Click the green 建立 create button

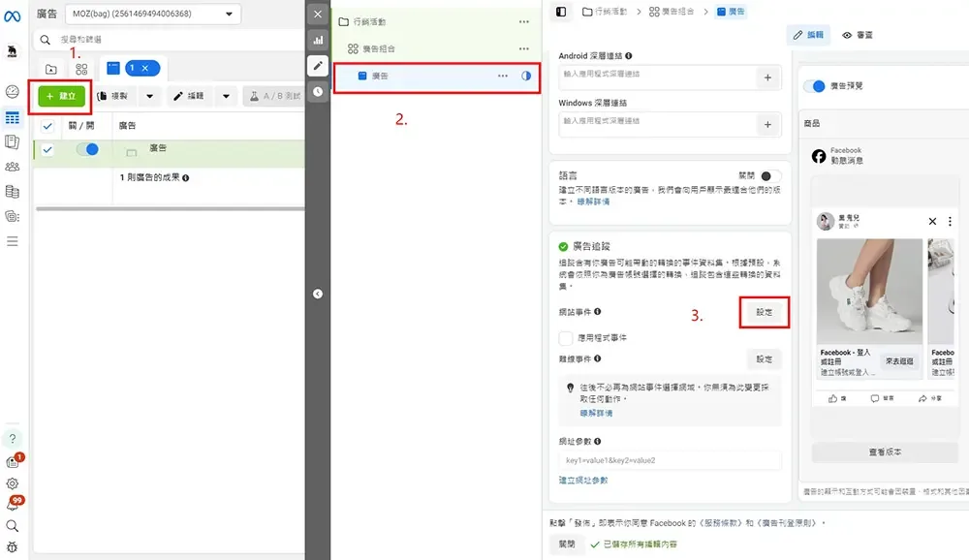tap(61, 96)
